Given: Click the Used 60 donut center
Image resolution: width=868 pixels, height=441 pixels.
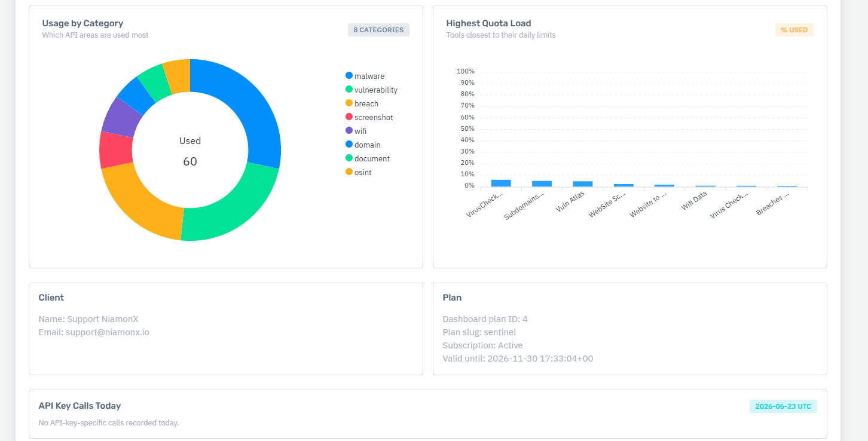Looking at the screenshot, I should [190, 151].
